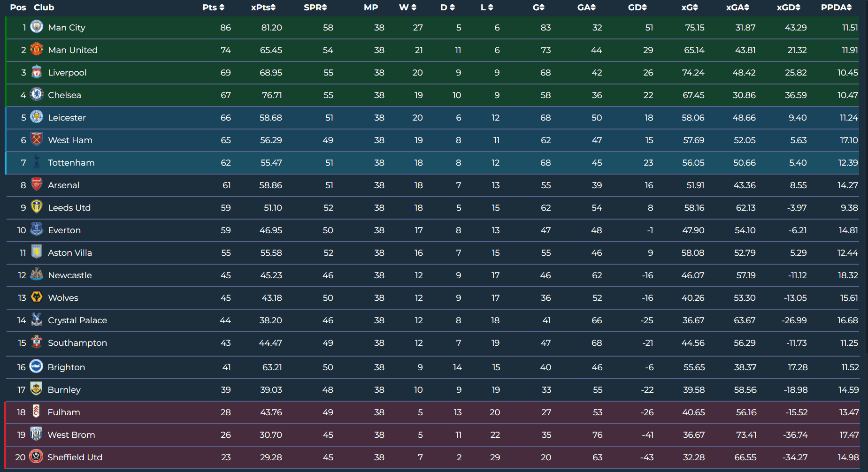Image resolution: width=868 pixels, height=472 pixels.
Task: Click West Brom's xGD value -36.74
Action: [x=795, y=435]
